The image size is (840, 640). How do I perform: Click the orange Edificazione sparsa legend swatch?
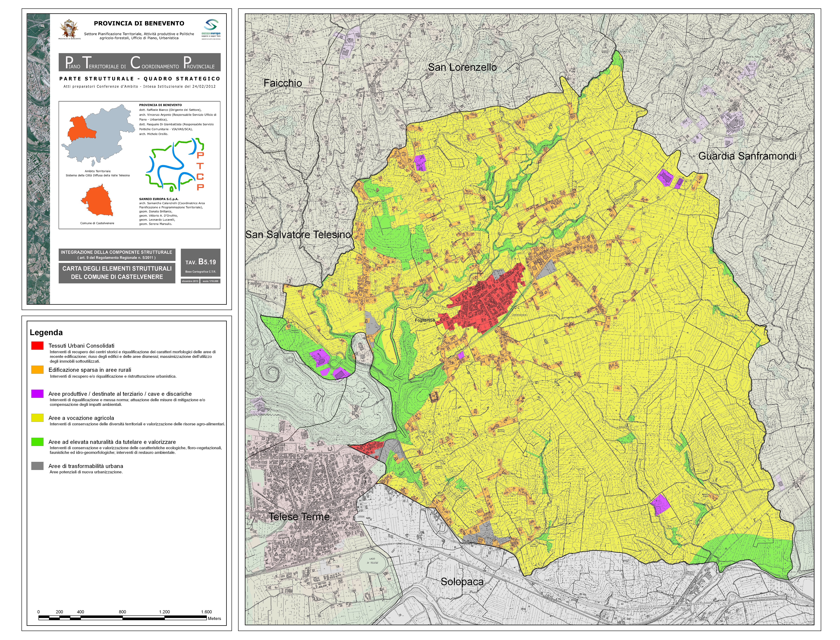tap(37, 370)
